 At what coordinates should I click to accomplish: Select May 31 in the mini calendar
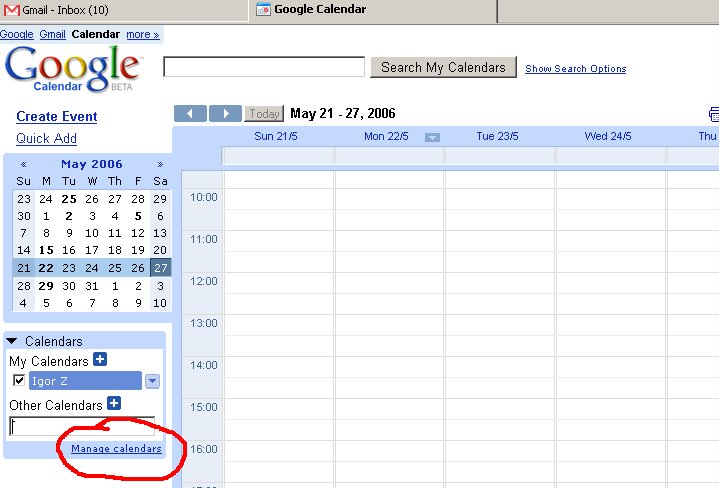[92, 286]
